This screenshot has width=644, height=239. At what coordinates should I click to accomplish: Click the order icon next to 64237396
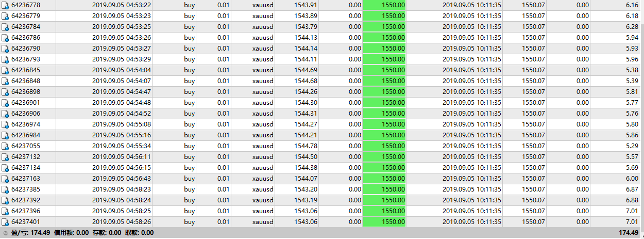tap(5, 211)
